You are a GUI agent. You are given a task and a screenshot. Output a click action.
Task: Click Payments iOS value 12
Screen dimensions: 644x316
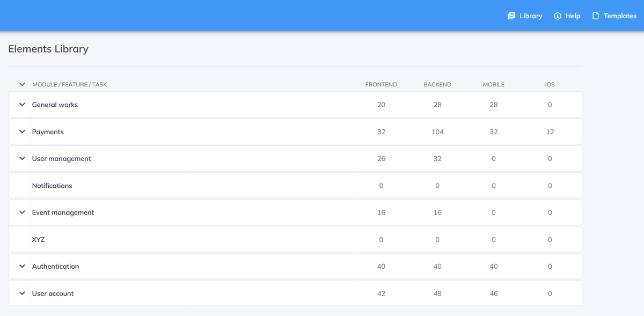point(550,131)
